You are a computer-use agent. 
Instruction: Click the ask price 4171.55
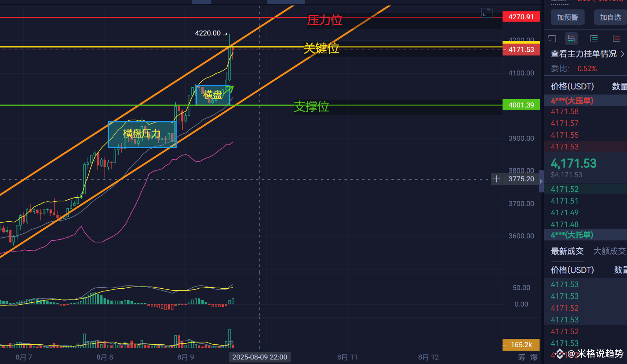click(565, 135)
